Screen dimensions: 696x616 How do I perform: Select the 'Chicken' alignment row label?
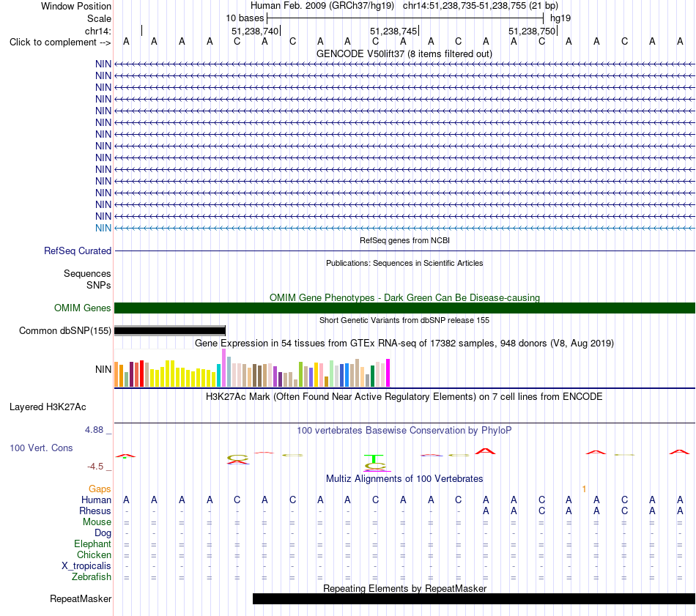[94, 554]
